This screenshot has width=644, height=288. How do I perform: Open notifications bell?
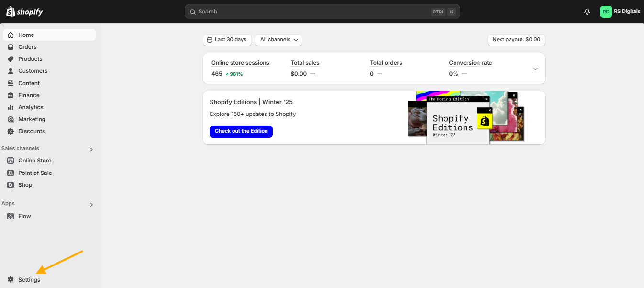click(x=587, y=12)
